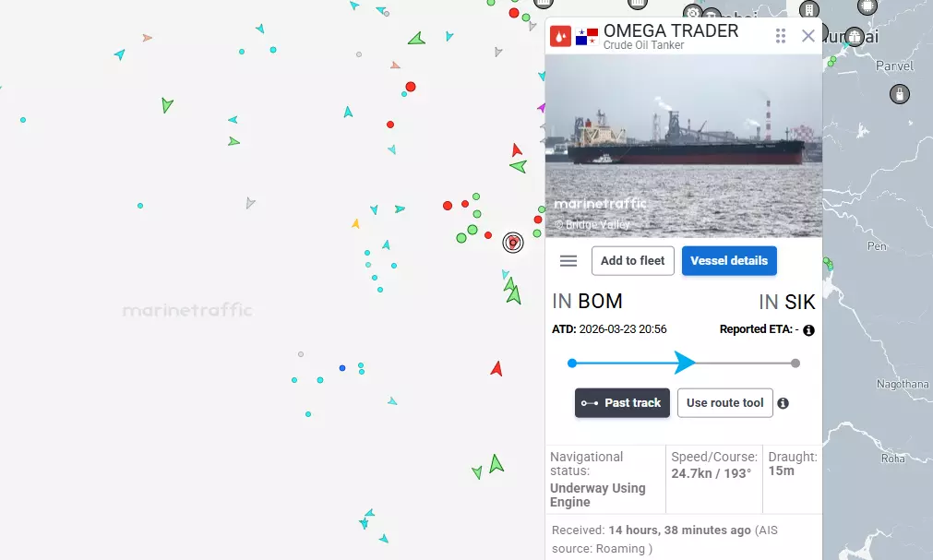This screenshot has width=933, height=560.
Task: Click the OMEGA TRADER ship photo
Action: (684, 146)
